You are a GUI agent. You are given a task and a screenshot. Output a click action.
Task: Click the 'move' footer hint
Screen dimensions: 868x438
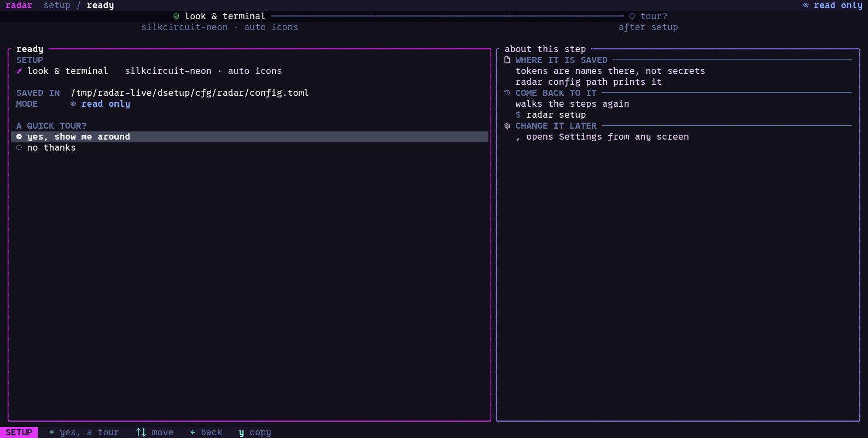[x=162, y=433]
